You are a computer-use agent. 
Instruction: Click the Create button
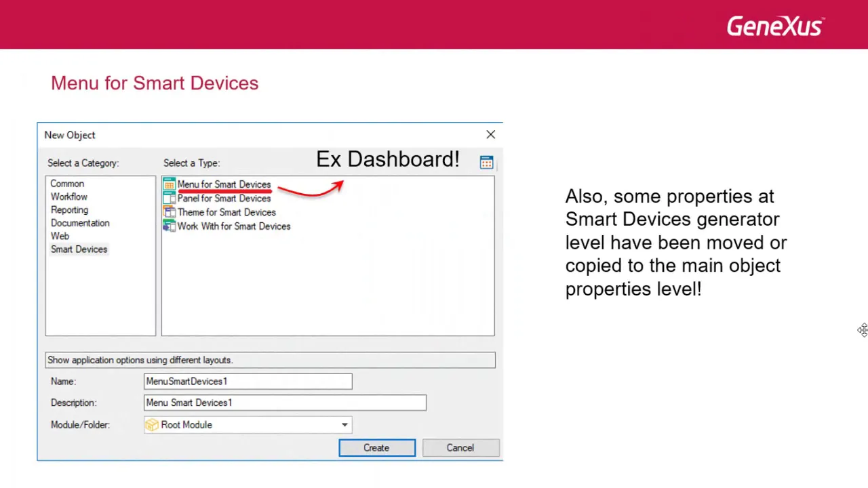[377, 448]
